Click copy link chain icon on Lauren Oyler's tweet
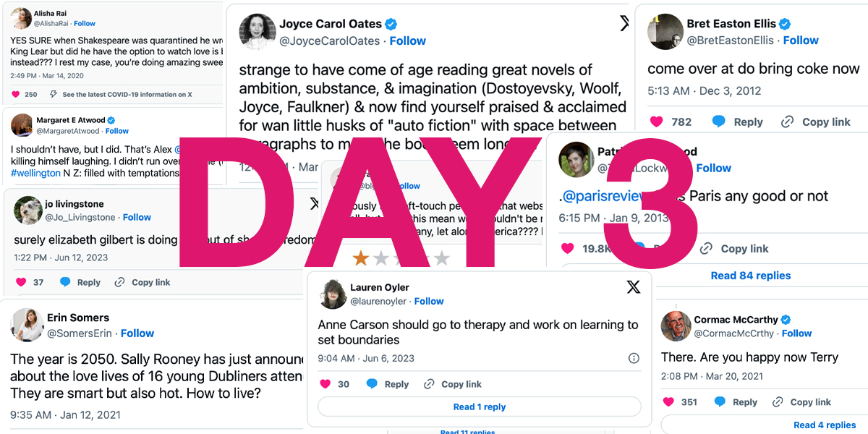 pos(429,384)
